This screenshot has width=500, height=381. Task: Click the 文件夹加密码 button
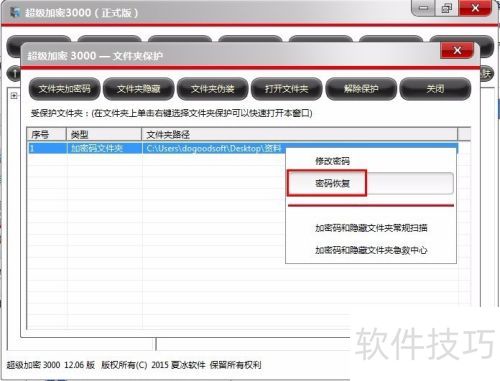pos(64,89)
